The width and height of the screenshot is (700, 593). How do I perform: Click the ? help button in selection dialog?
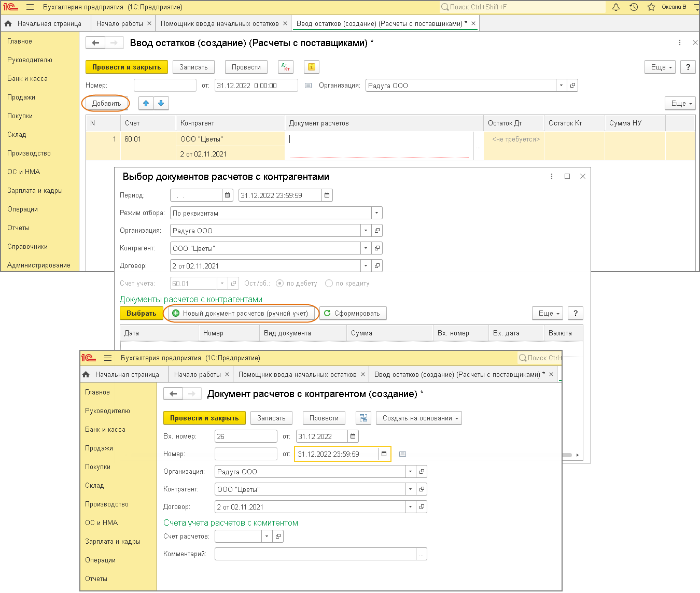[576, 313]
